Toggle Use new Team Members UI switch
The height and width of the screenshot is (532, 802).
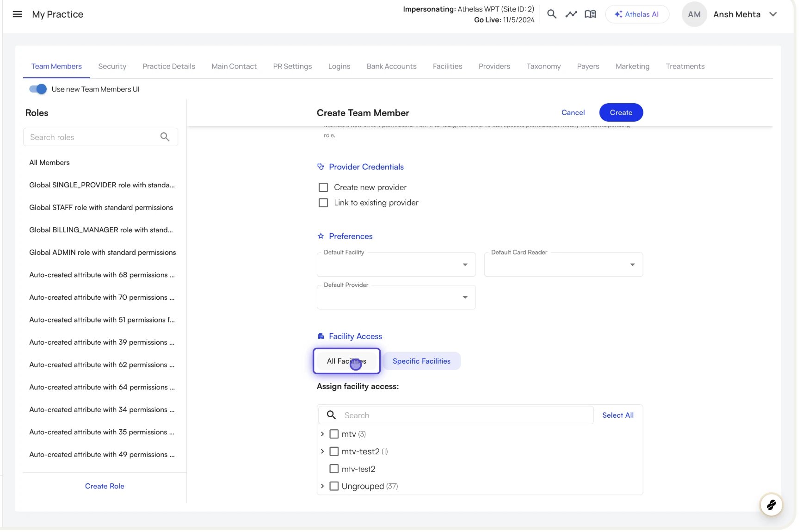38,89
